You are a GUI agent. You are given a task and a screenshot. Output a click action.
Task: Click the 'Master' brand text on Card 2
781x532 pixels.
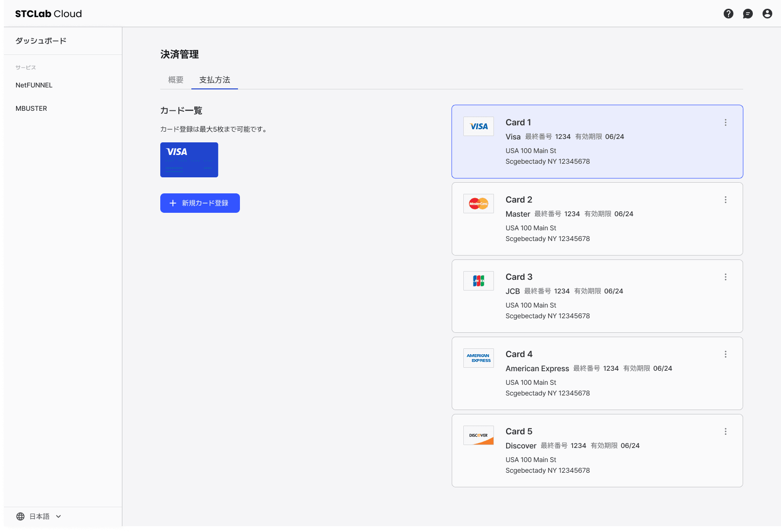click(x=518, y=214)
